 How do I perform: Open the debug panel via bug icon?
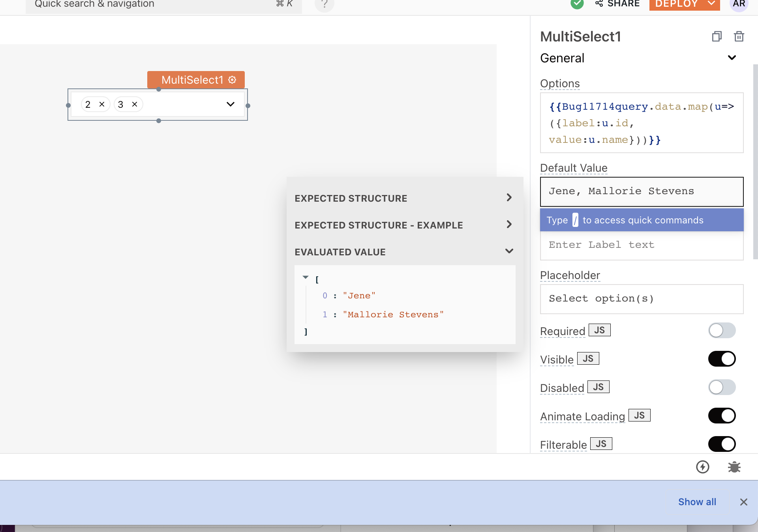pos(734,466)
